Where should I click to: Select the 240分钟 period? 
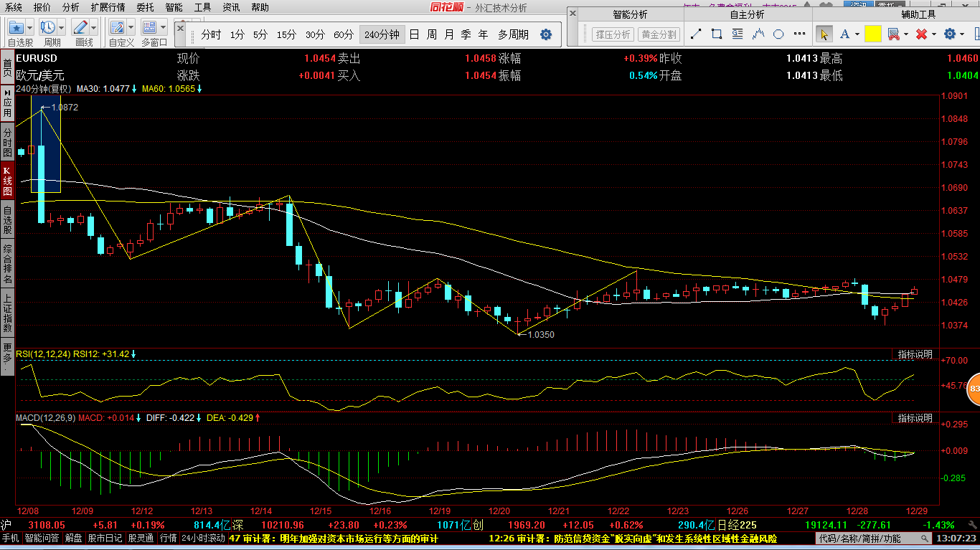[382, 34]
